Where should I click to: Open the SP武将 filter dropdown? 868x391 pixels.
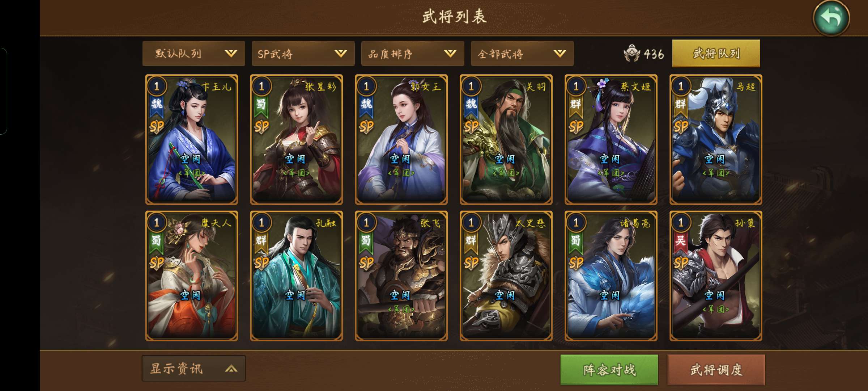tap(303, 54)
